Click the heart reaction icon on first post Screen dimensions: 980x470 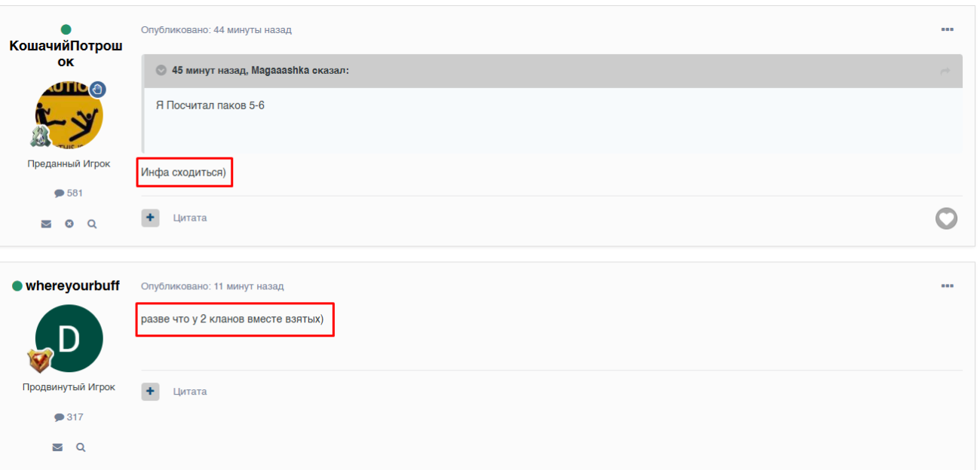click(946, 218)
